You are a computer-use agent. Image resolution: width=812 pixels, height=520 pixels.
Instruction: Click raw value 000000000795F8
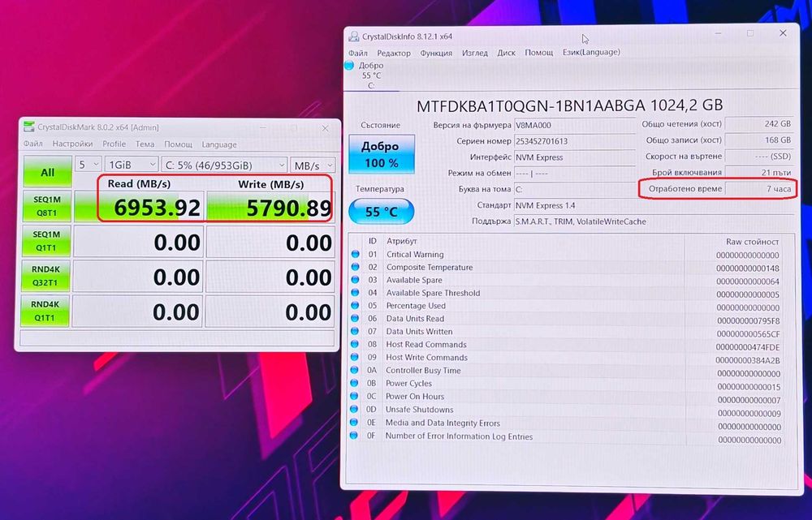749,320
